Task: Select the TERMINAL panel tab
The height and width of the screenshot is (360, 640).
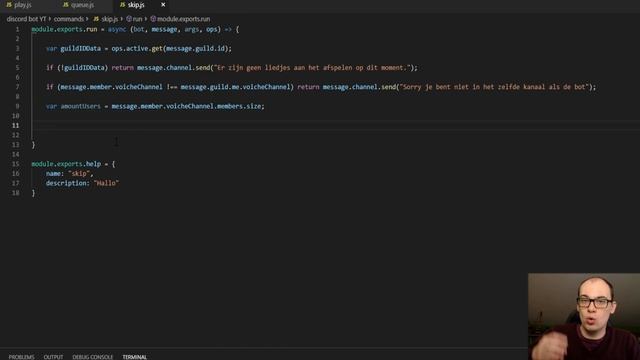Action: [135, 357]
